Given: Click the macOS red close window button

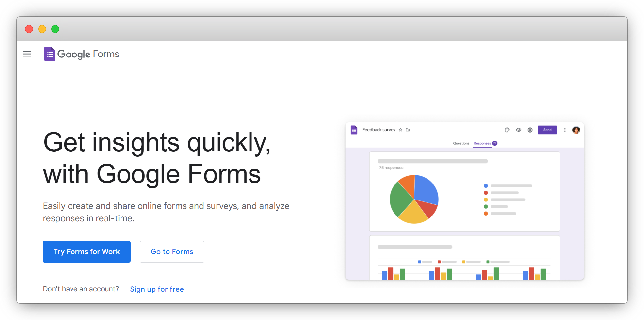Looking at the screenshot, I should pos(29,29).
